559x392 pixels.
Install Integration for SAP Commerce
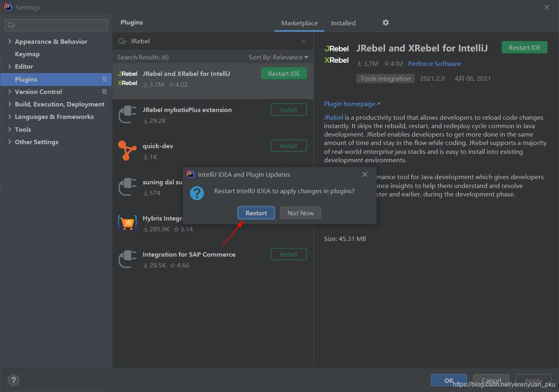[x=289, y=254]
